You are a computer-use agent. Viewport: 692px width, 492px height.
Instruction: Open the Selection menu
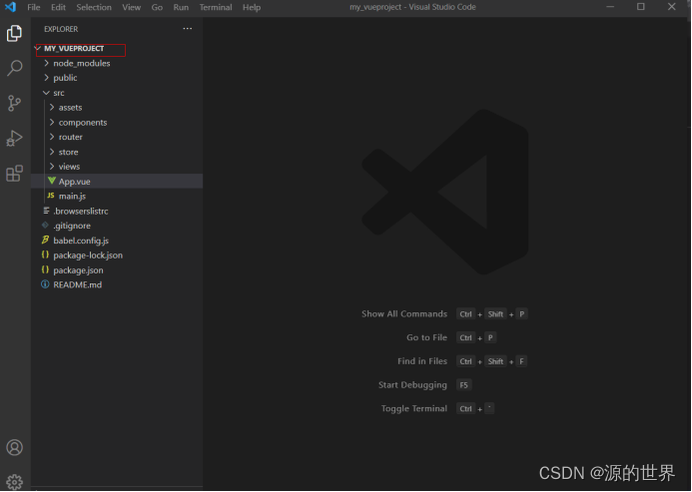pos(94,8)
